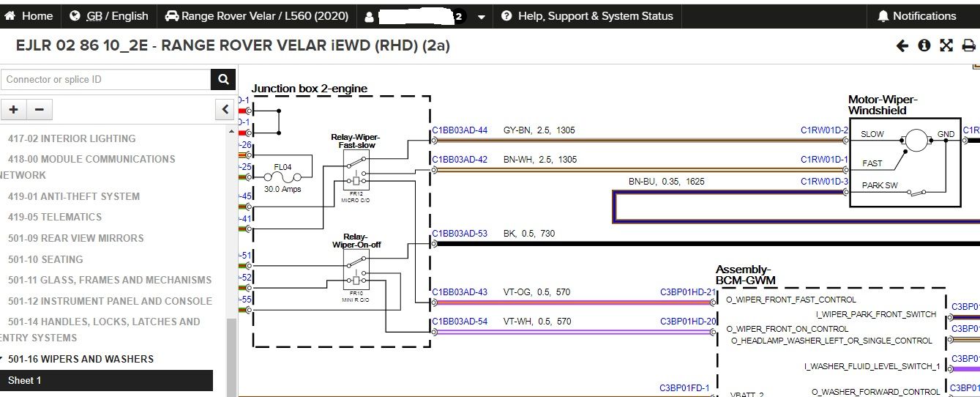This screenshot has width=980, height=397.
Task: Click O_HEADLAMP_WASHER_LEFT_OR_SINGLE_CONTROL label
Action: (x=831, y=341)
